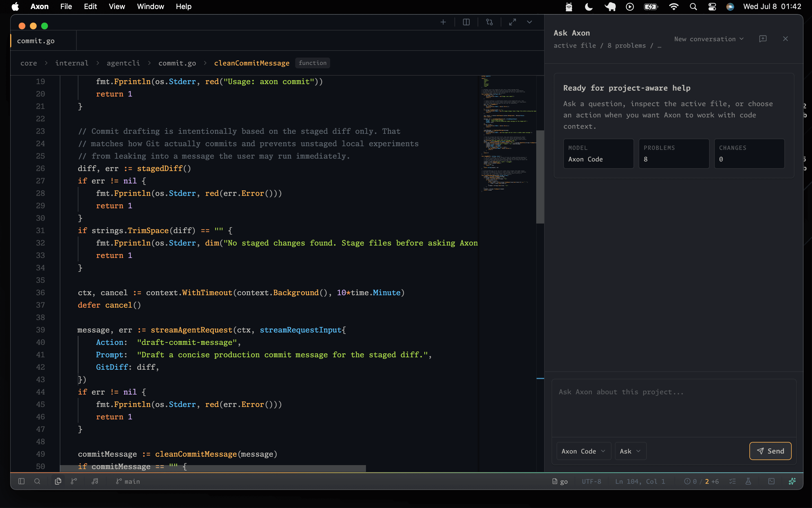Click the editor vertical scrollbar thumb
The height and width of the screenshot is (508, 812).
(x=540, y=177)
